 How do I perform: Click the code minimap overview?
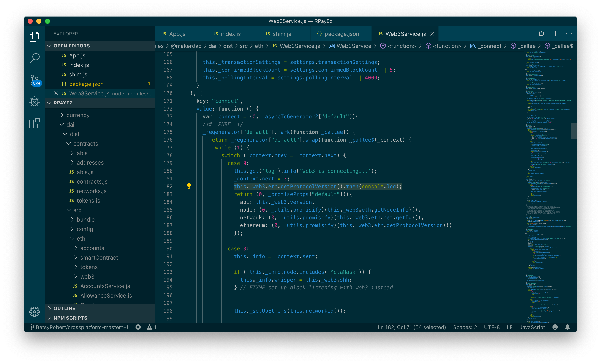(x=548, y=186)
